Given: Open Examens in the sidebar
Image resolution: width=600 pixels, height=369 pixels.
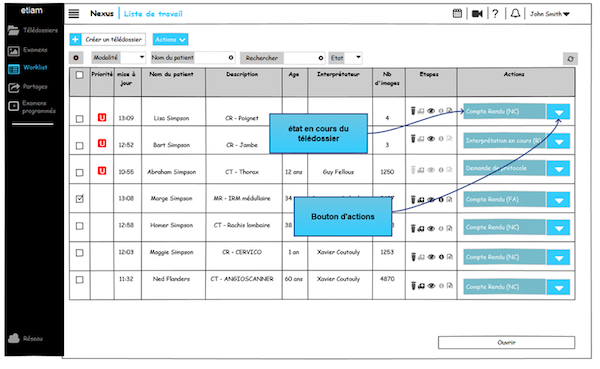Looking at the screenshot, I should coord(28,50).
